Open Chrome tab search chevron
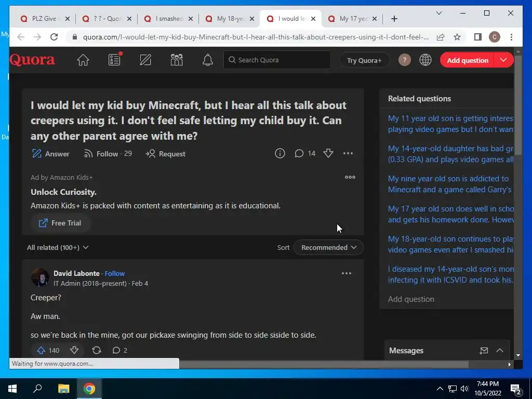The height and width of the screenshot is (399, 532). pyautogui.click(x=438, y=13)
